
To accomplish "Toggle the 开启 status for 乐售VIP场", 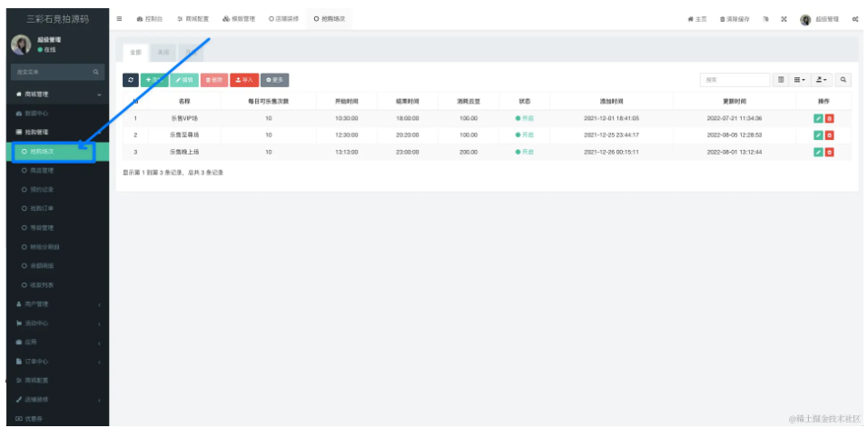I will [x=525, y=118].
